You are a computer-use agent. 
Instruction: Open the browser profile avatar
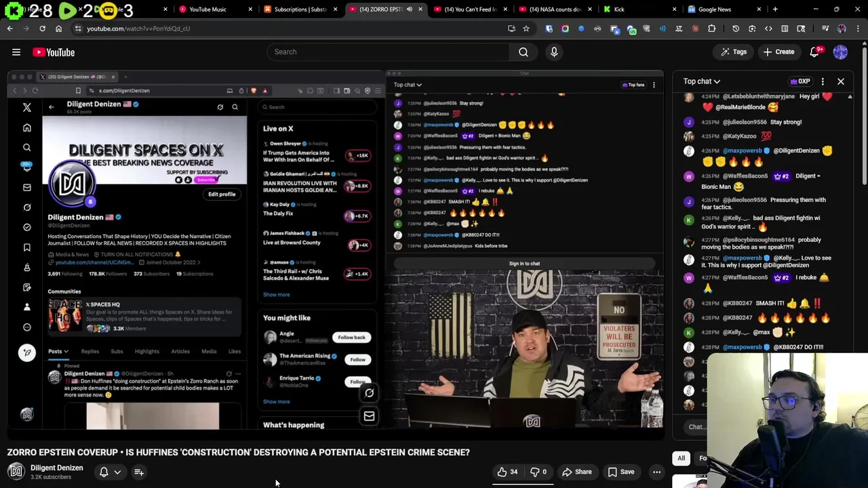coord(842,28)
